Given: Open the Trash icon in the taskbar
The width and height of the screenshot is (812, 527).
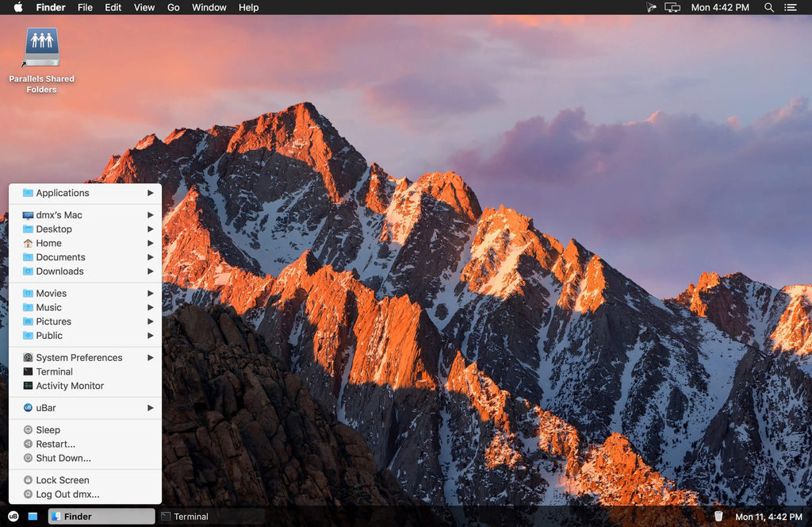Looking at the screenshot, I should coord(718,516).
